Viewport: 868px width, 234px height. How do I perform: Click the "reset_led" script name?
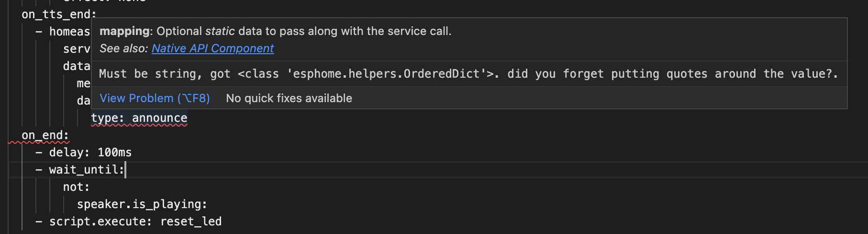(x=191, y=222)
